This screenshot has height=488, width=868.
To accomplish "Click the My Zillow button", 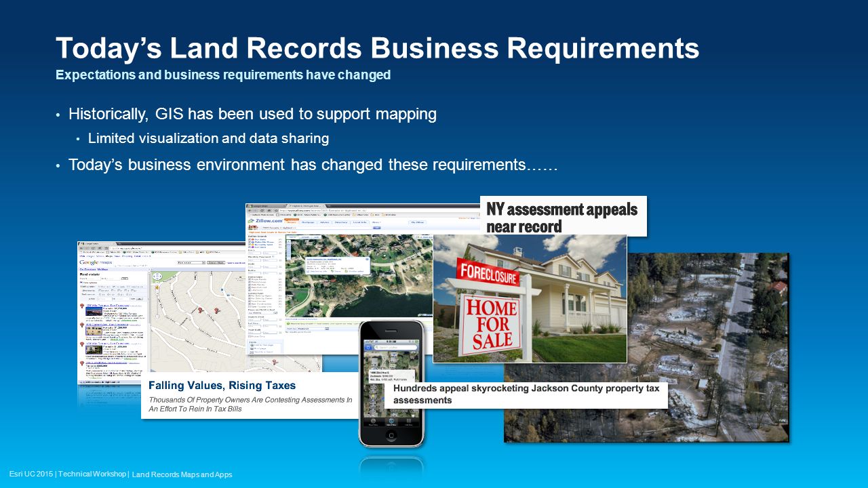I will tap(416, 222).
